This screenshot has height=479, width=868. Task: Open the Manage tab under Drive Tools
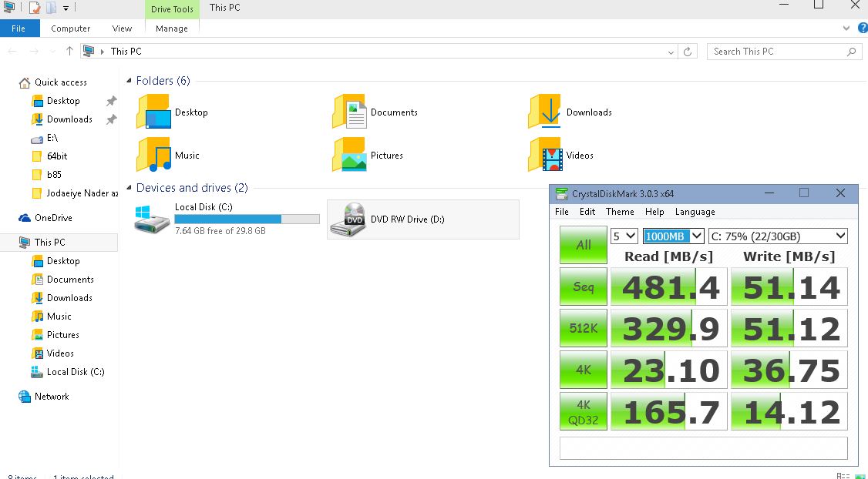(x=172, y=28)
